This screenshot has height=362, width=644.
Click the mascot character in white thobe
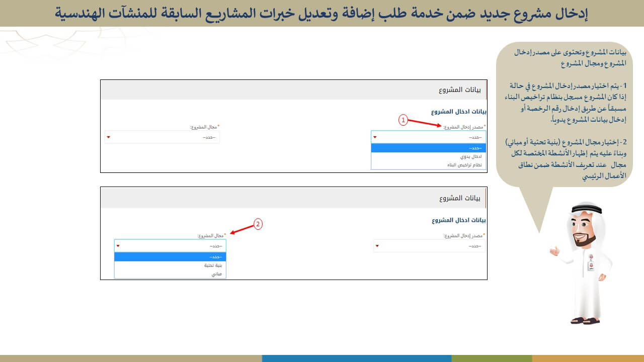click(x=584, y=262)
